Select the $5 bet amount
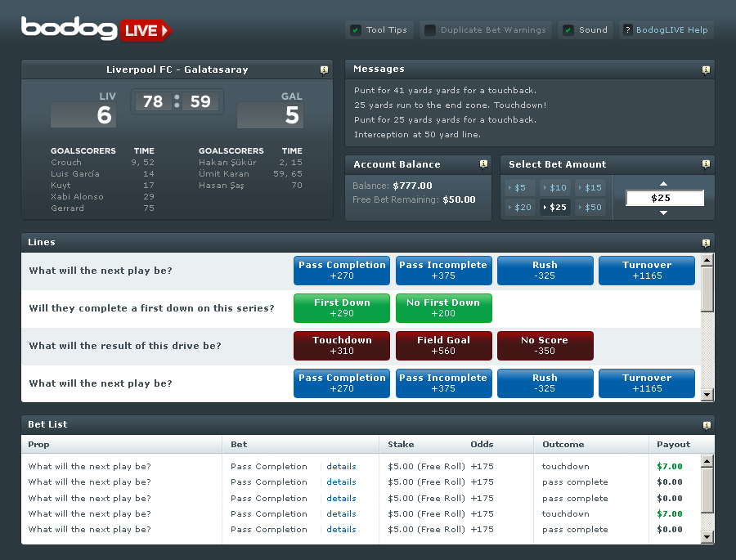The height and width of the screenshot is (560, 736). point(519,188)
